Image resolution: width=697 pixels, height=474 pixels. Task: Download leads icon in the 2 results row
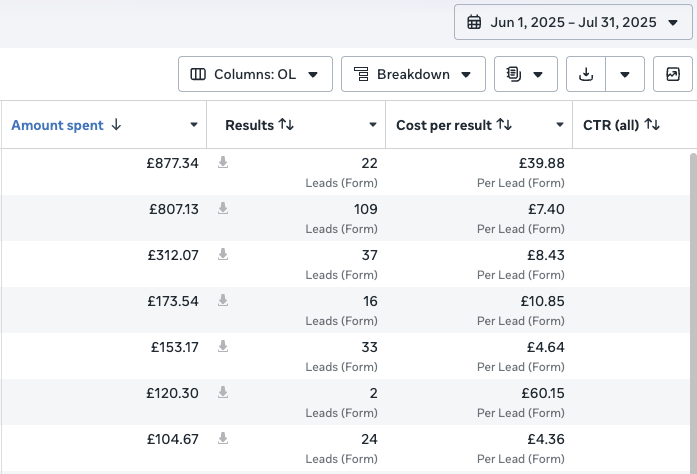223,392
